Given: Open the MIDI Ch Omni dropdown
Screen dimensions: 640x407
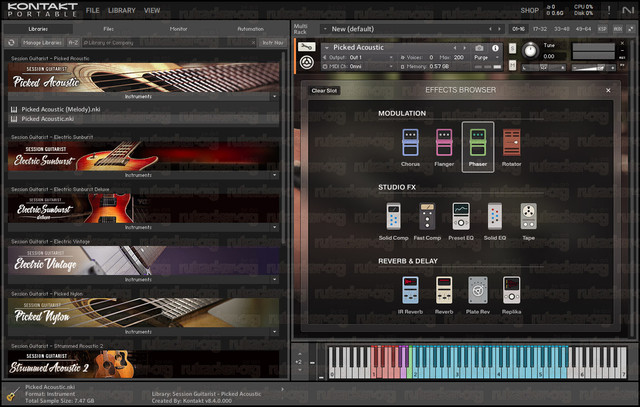Looking at the screenshot, I should pyautogui.click(x=359, y=66).
